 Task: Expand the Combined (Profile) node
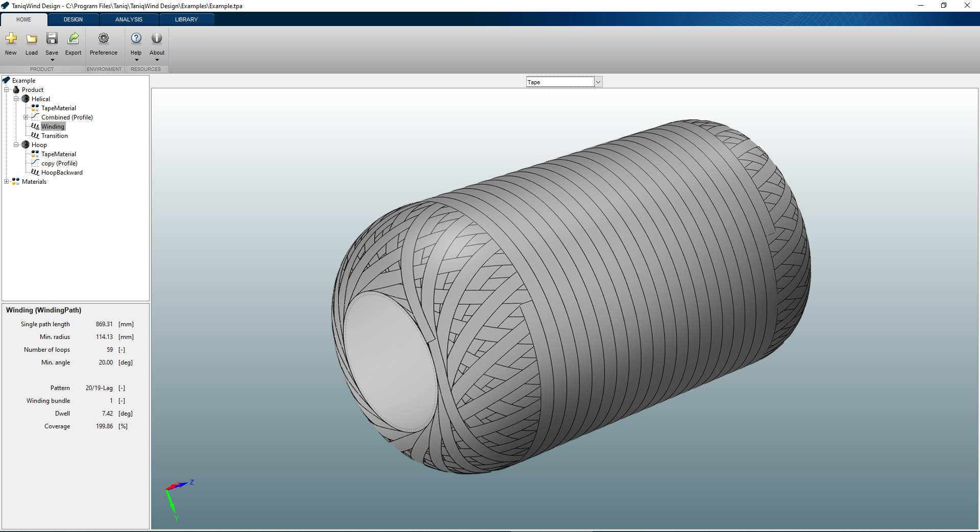(26, 117)
